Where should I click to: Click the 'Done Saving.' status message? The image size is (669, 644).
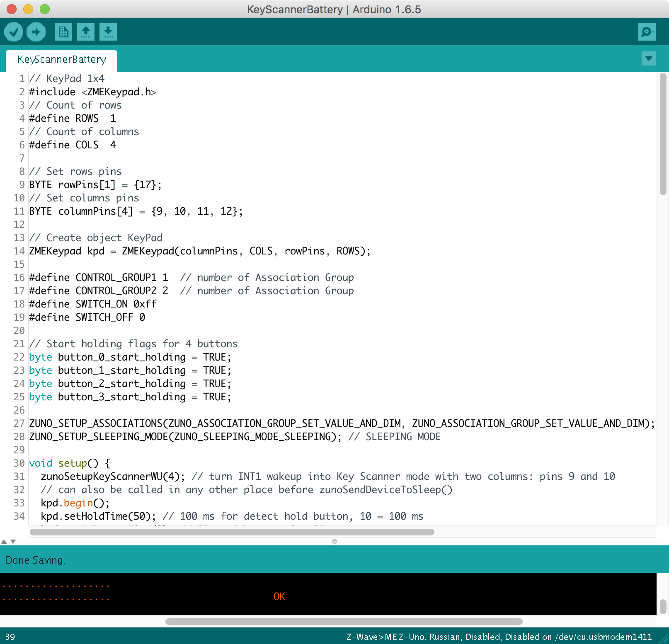[35, 560]
